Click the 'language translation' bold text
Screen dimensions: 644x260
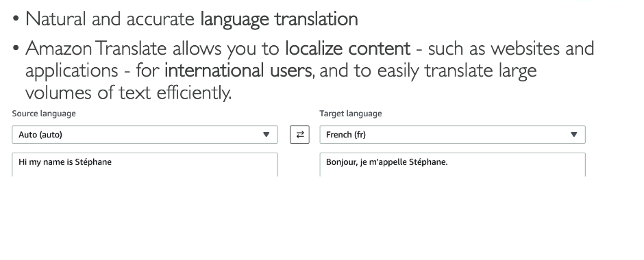(280, 19)
